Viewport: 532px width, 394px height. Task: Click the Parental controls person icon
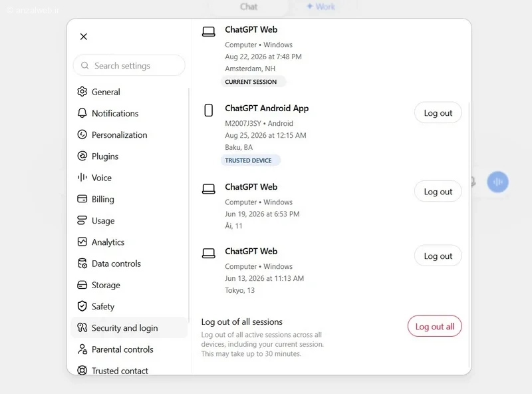pos(82,349)
